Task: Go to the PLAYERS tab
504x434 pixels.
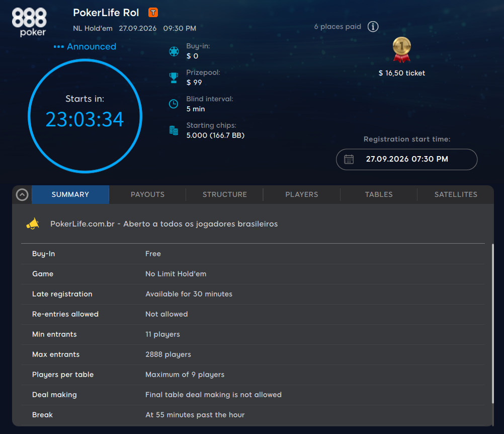Action: [x=302, y=195]
